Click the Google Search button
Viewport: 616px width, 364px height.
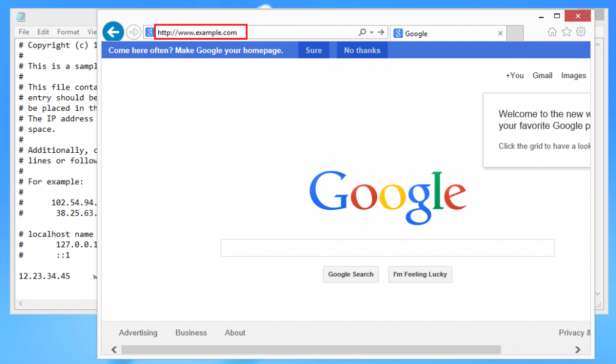point(351,274)
